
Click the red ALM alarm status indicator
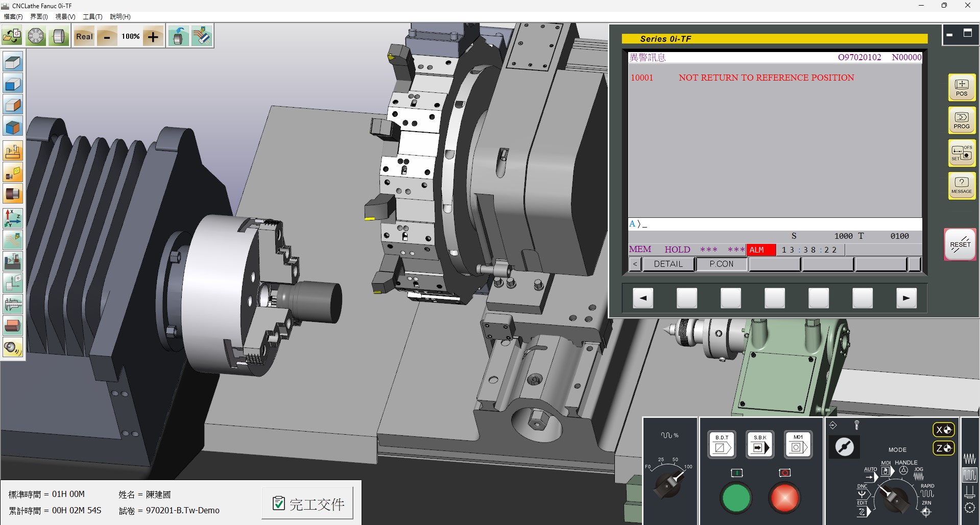[760, 249]
